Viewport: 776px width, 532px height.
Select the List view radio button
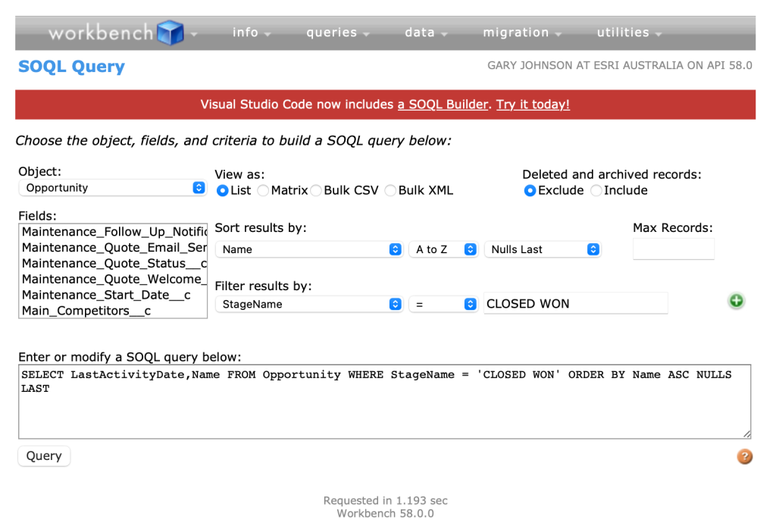223,191
